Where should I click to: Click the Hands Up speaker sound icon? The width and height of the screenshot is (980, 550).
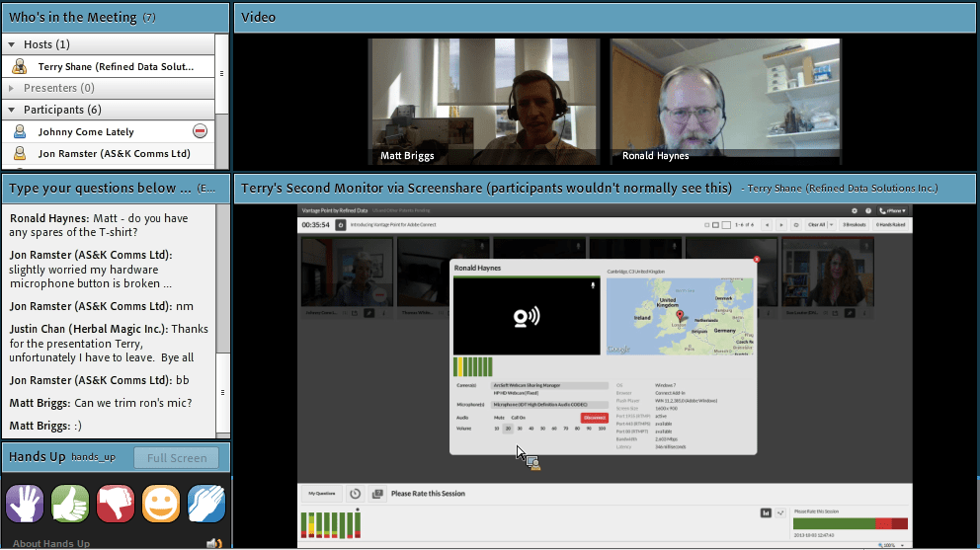(213, 544)
